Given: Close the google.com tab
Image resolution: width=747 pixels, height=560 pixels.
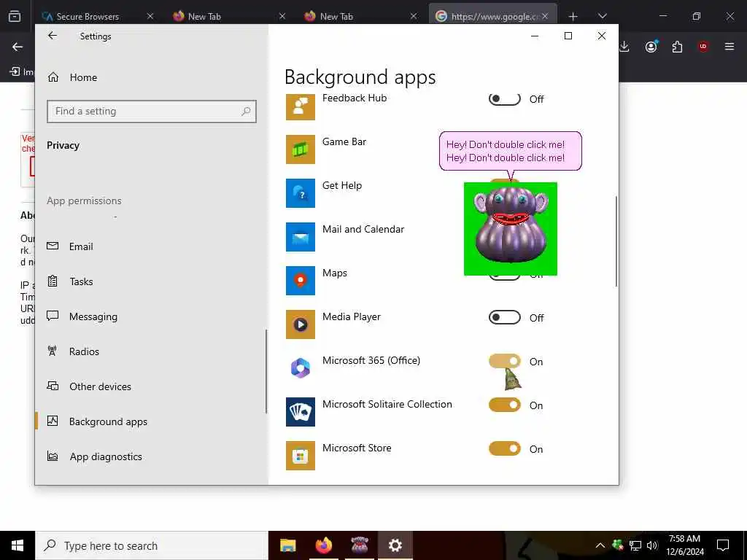Looking at the screenshot, I should point(545,16).
